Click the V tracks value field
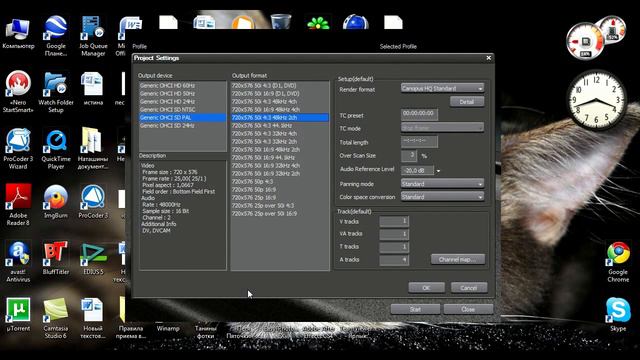Screen dimensions: 640x360 [394, 221]
